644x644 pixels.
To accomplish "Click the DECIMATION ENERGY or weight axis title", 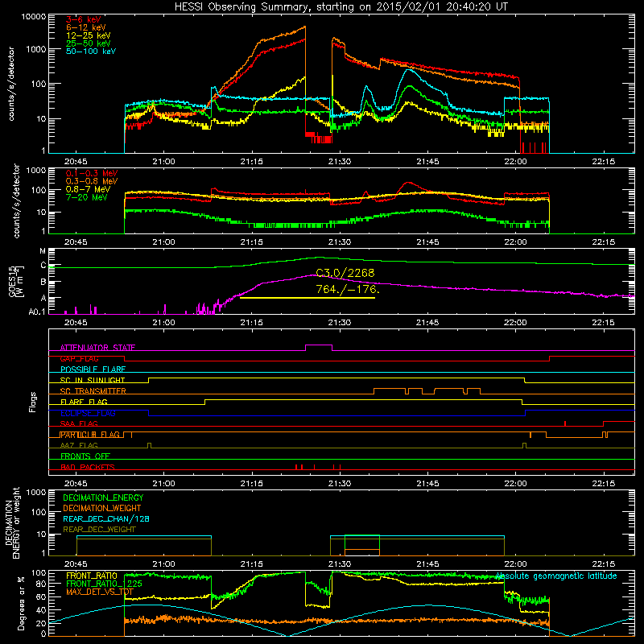I will 12,522.
